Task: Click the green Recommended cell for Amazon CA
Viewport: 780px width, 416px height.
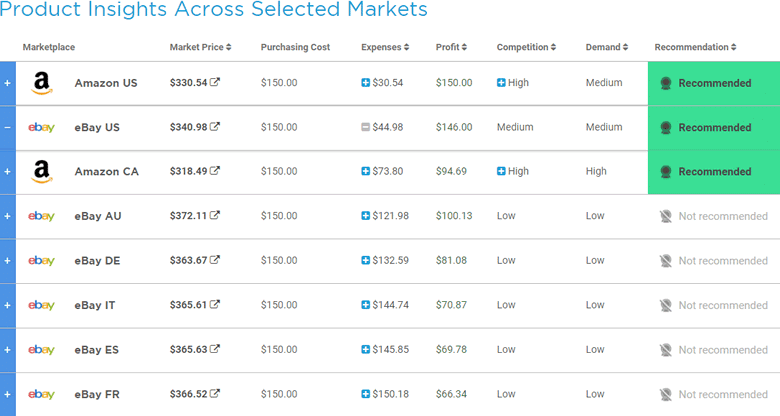Action: pyautogui.click(x=714, y=172)
